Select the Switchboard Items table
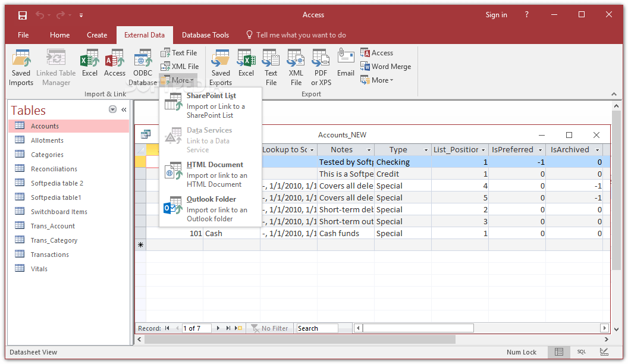Viewport: 628px width, 364px height. click(69, 212)
